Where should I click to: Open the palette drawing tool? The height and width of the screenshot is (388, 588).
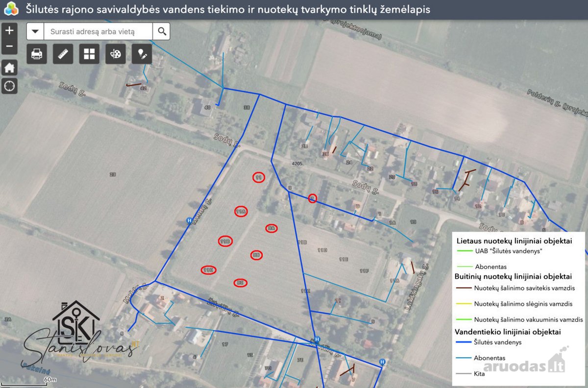click(x=116, y=54)
